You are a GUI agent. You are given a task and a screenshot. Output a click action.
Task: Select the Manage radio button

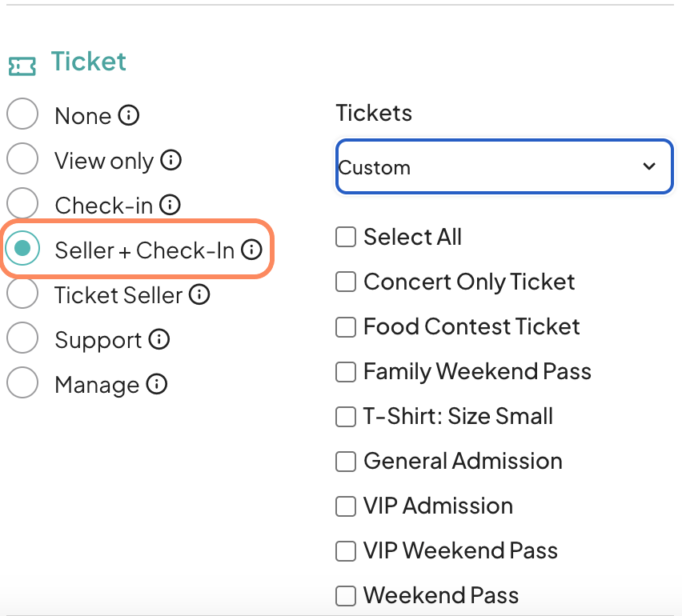[22, 382]
